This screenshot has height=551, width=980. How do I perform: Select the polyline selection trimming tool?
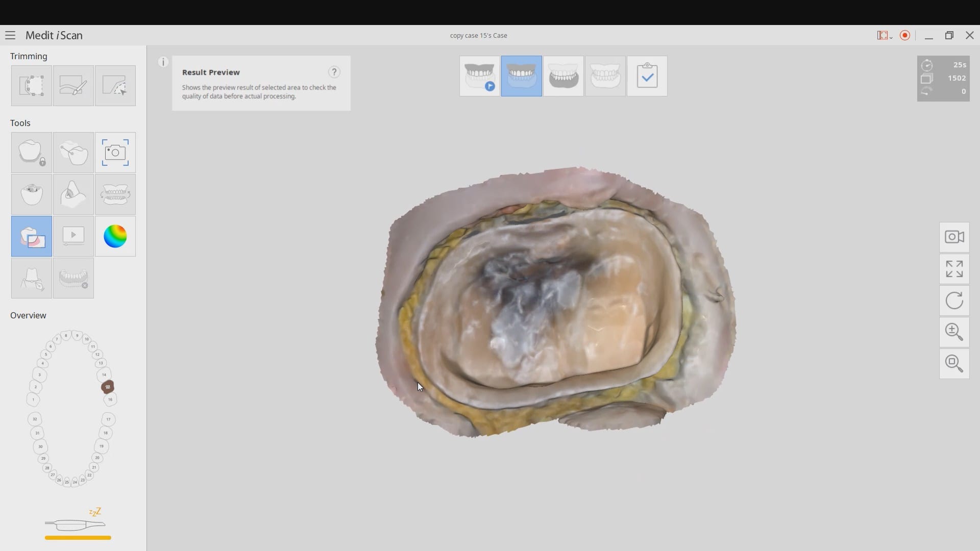pos(32,86)
